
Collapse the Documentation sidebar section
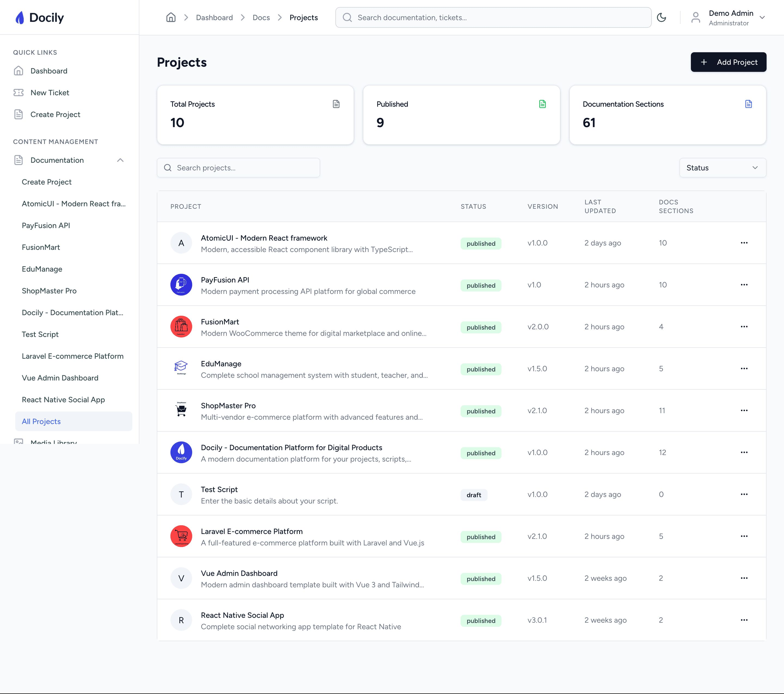point(120,160)
